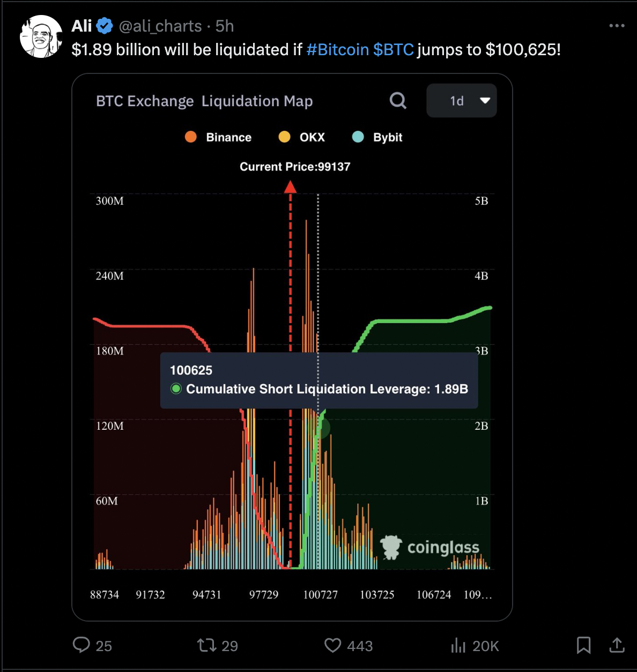Click the reply comment bubble icon
The height and width of the screenshot is (672, 637).
pyautogui.click(x=82, y=645)
